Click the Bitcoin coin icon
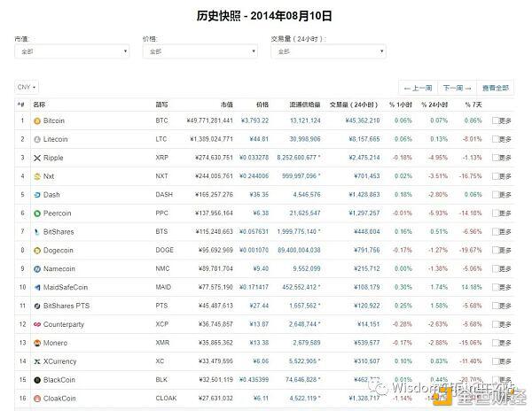532x411 pixels. pyautogui.click(x=37, y=121)
